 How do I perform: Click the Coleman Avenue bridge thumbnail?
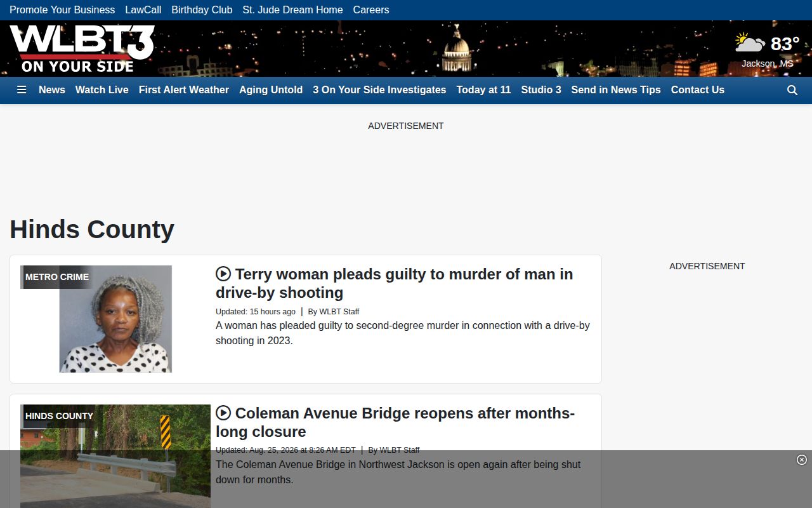(115, 456)
